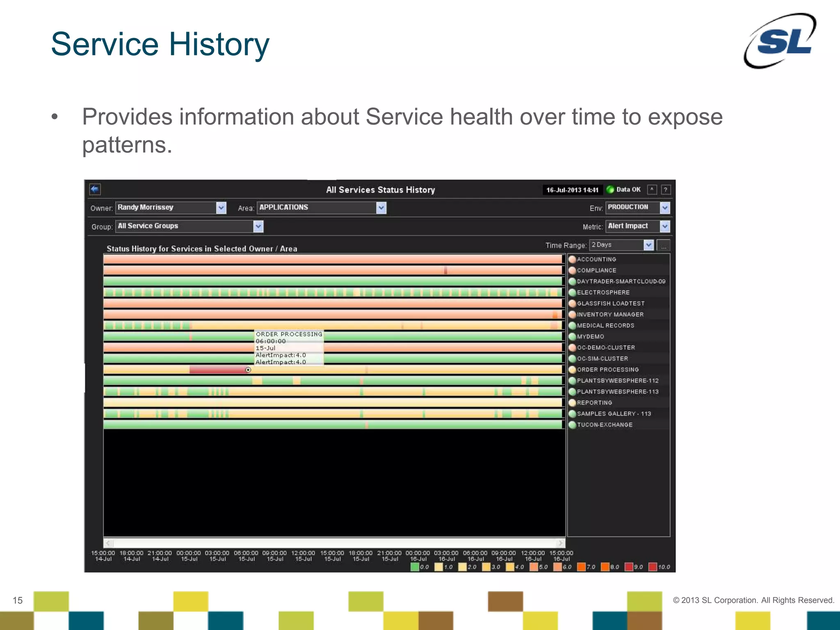
Task: Click the red 10.0 legend swatch
Action: click(x=652, y=567)
